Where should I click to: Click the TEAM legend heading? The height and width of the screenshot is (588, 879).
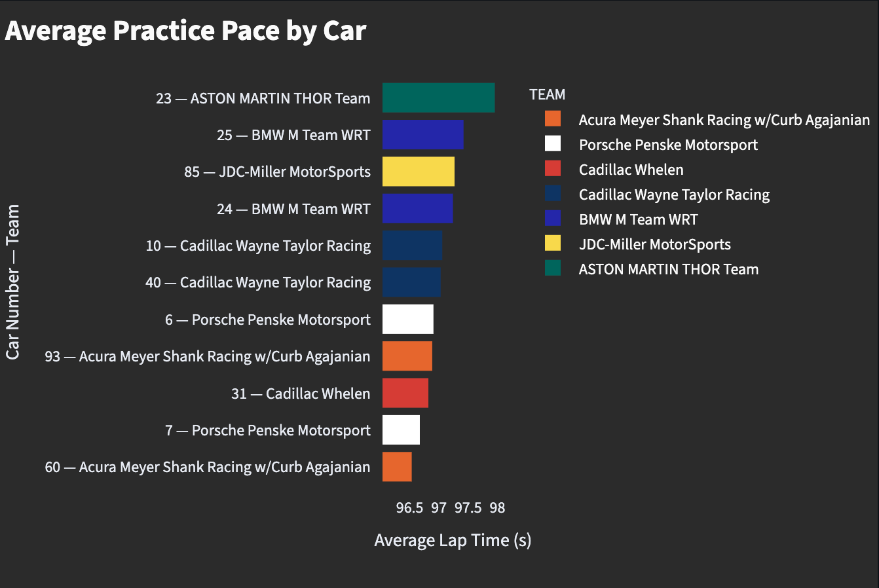pyautogui.click(x=547, y=94)
